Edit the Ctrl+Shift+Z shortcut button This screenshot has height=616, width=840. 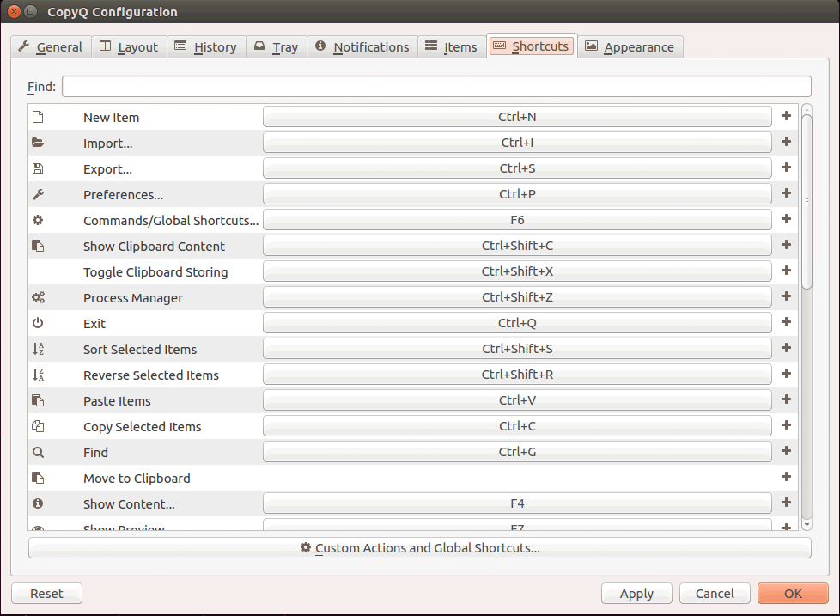click(517, 296)
